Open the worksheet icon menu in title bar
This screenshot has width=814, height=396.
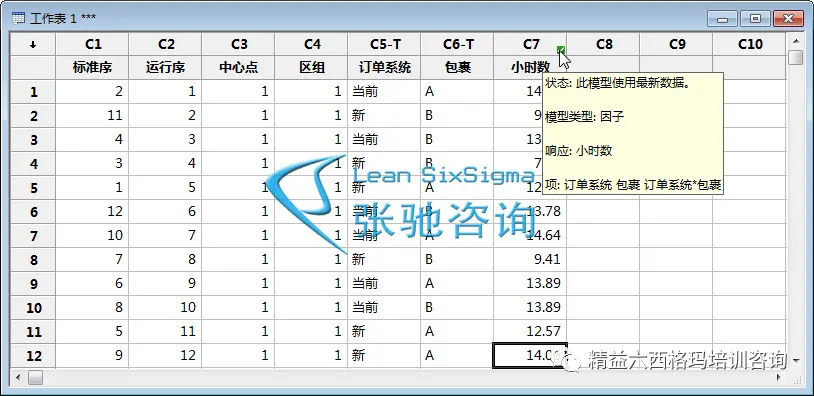tap(18, 19)
